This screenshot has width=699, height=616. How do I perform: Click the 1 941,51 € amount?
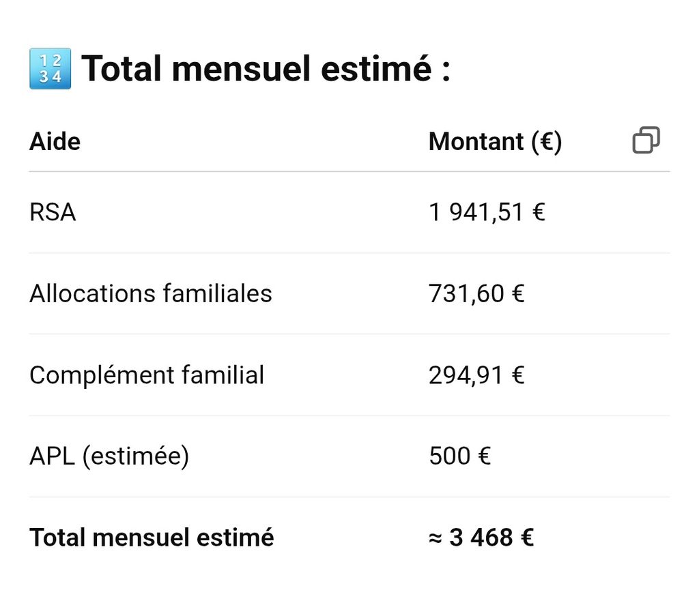[487, 212]
